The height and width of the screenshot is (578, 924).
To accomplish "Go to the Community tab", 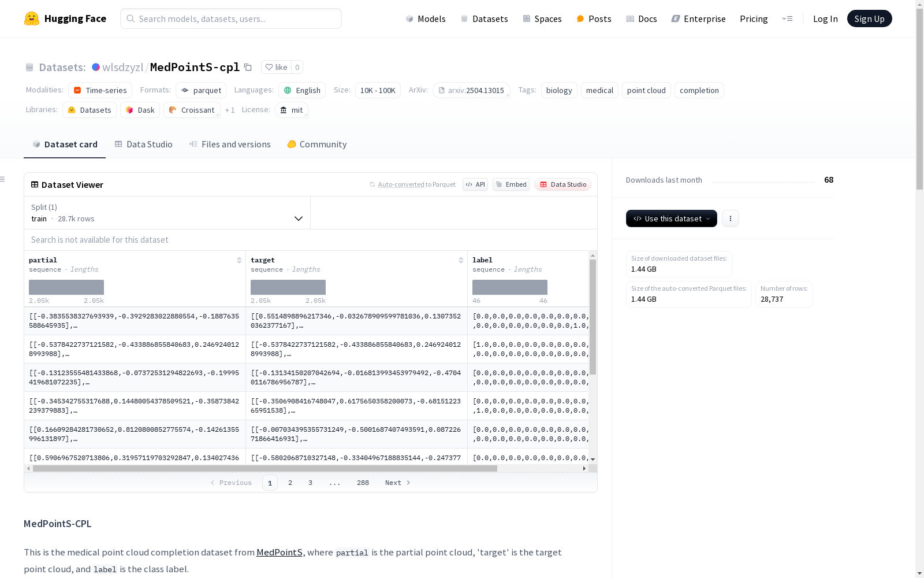I will [317, 144].
